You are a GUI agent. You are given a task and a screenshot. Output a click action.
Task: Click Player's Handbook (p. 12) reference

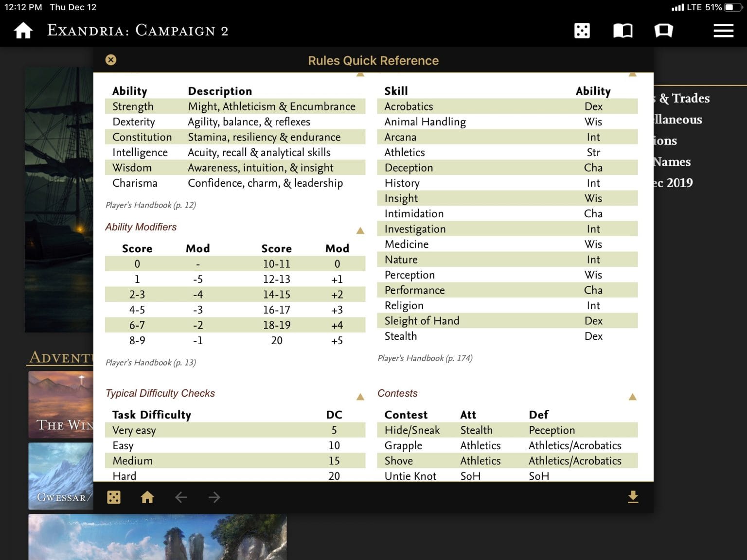151,205
